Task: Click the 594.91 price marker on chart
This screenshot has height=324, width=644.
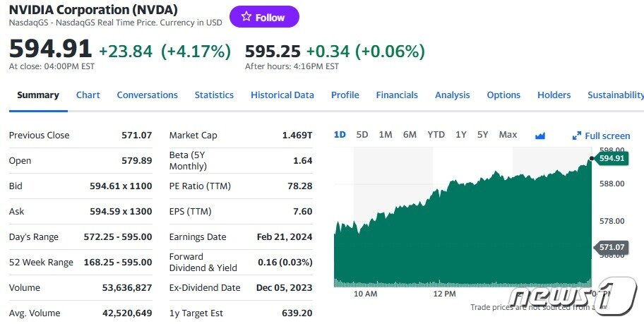Action: (x=611, y=158)
